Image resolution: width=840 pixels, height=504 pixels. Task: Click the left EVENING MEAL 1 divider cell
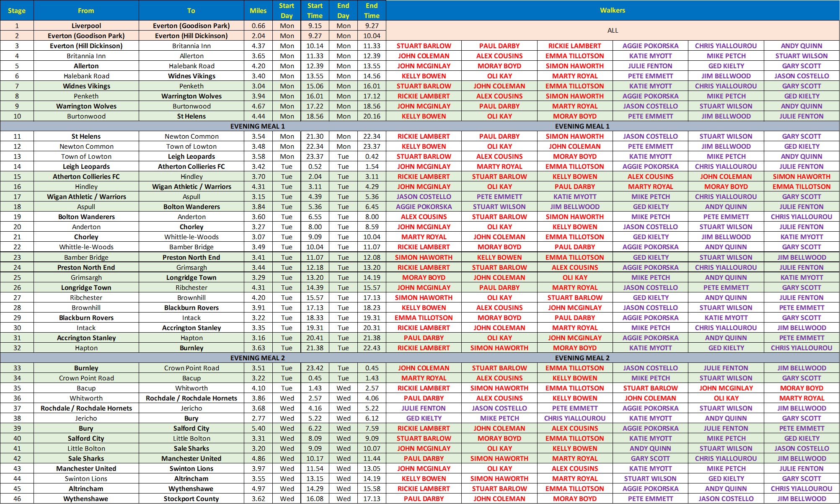(257, 126)
